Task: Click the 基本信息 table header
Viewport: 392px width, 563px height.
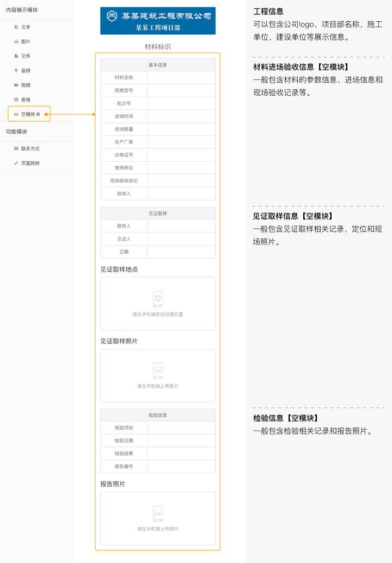Action: point(157,65)
